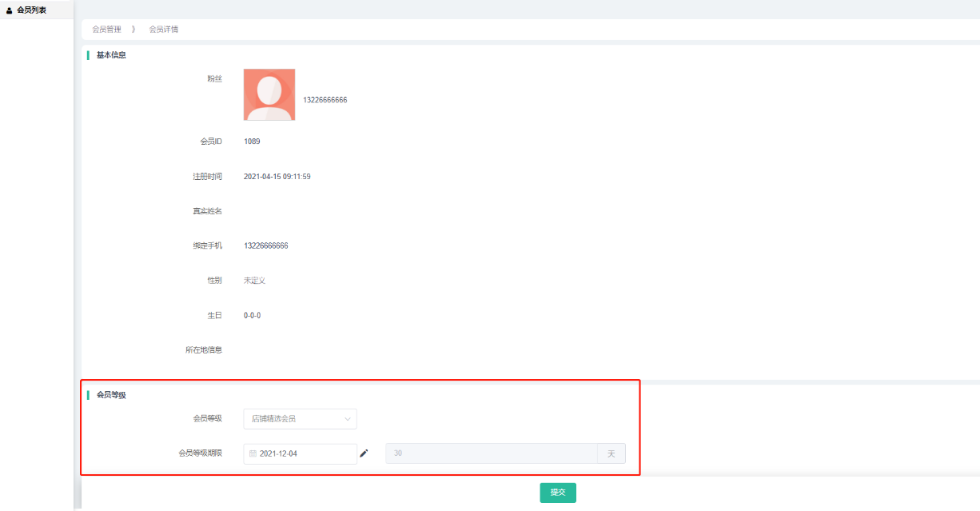Click the calendar icon in the date field
The height and width of the screenshot is (511, 980).
[253, 453]
